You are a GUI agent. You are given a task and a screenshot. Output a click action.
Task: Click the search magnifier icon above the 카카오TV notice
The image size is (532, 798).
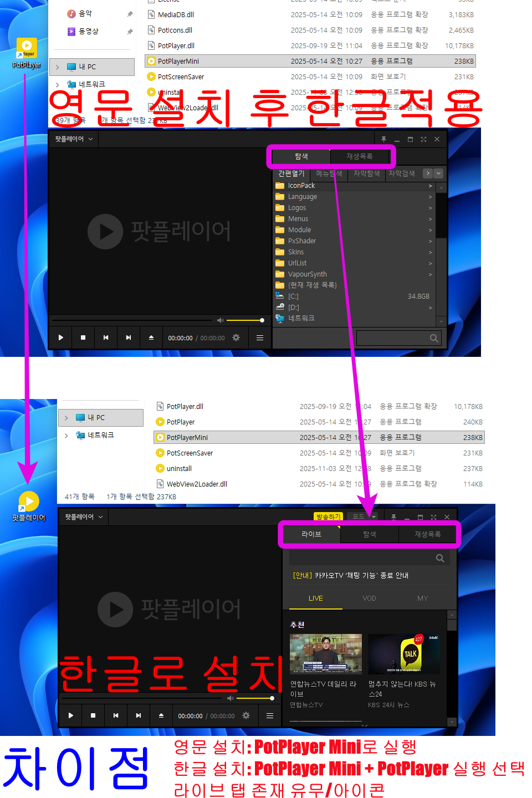(x=440, y=558)
